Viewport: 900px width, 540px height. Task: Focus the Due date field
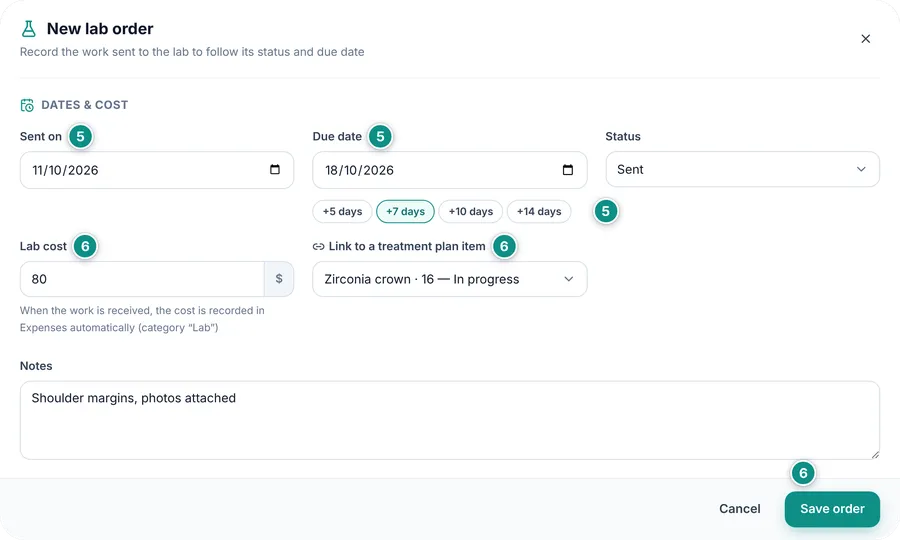pos(449,170)
